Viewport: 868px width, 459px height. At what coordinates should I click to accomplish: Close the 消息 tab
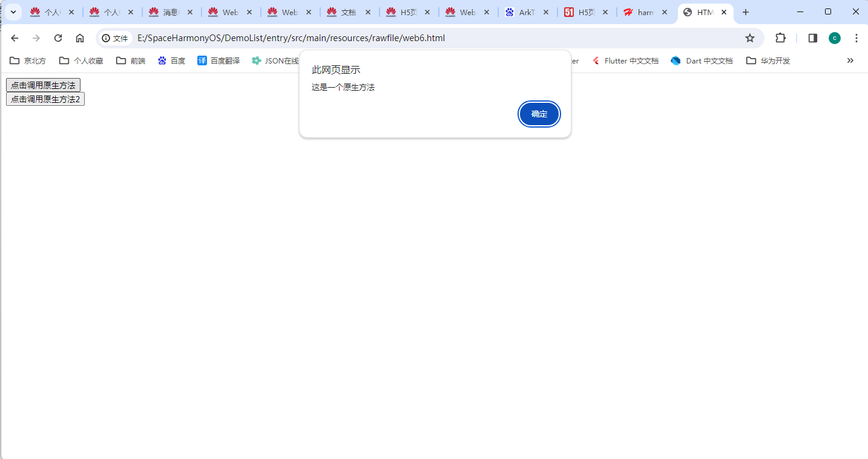(190, 12)
